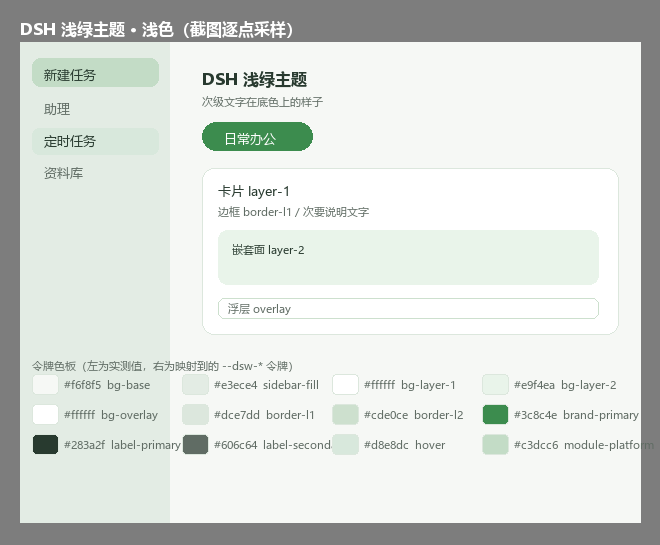Click the #ffffff bg-overlay swatch

45,415
